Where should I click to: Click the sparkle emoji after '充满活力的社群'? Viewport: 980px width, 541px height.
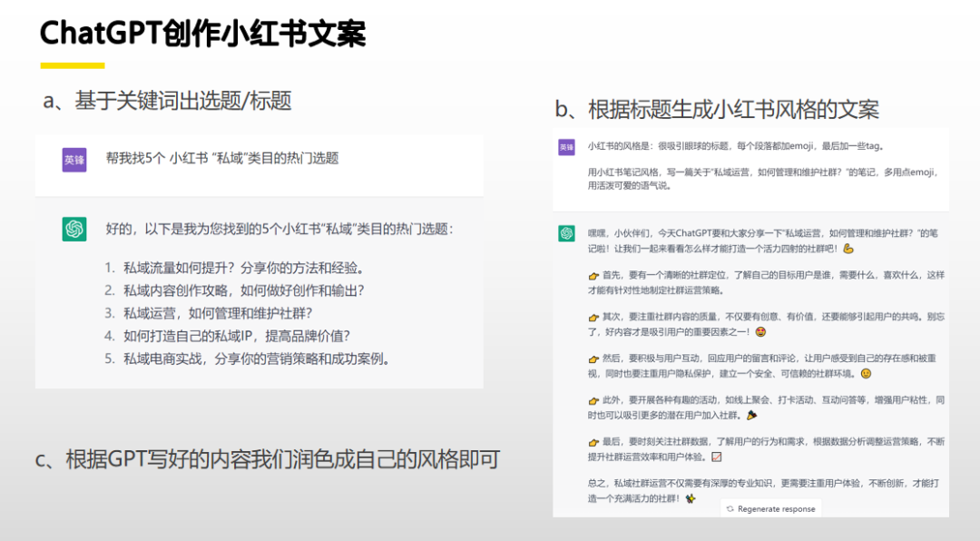(690, 498)
